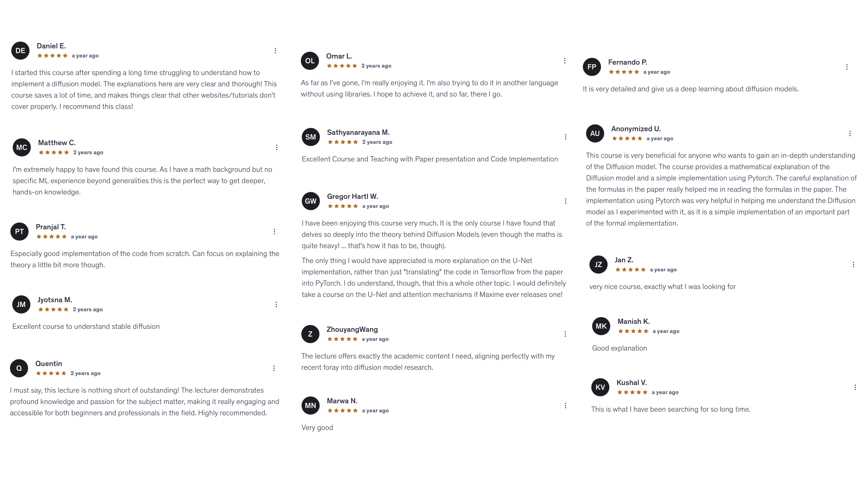Click Kushal V.'s avatar circle
Screen dimensions: 868x488
click(x=600, y=387)
